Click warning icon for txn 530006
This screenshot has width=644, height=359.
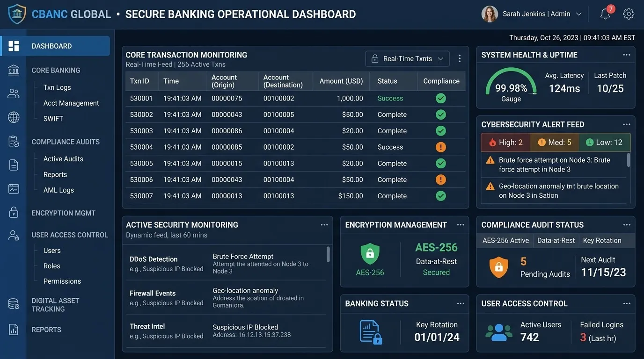pos(441,179)
